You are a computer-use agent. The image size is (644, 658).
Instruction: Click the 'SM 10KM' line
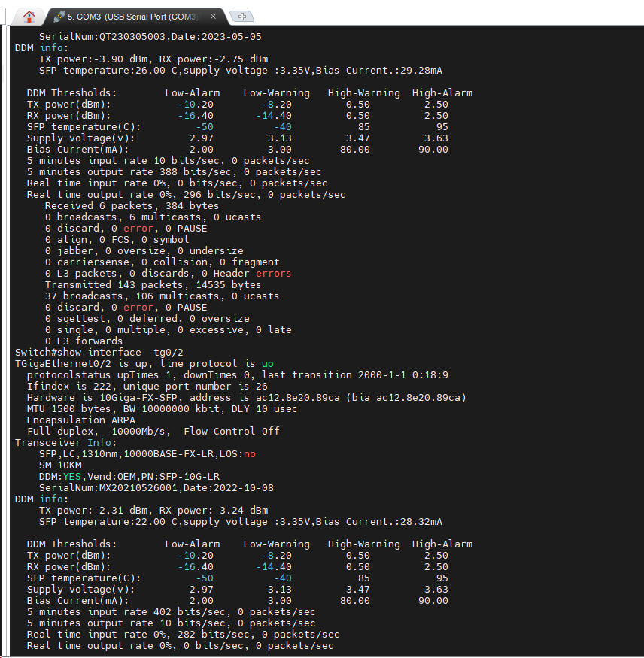click(x=60, y=465)
